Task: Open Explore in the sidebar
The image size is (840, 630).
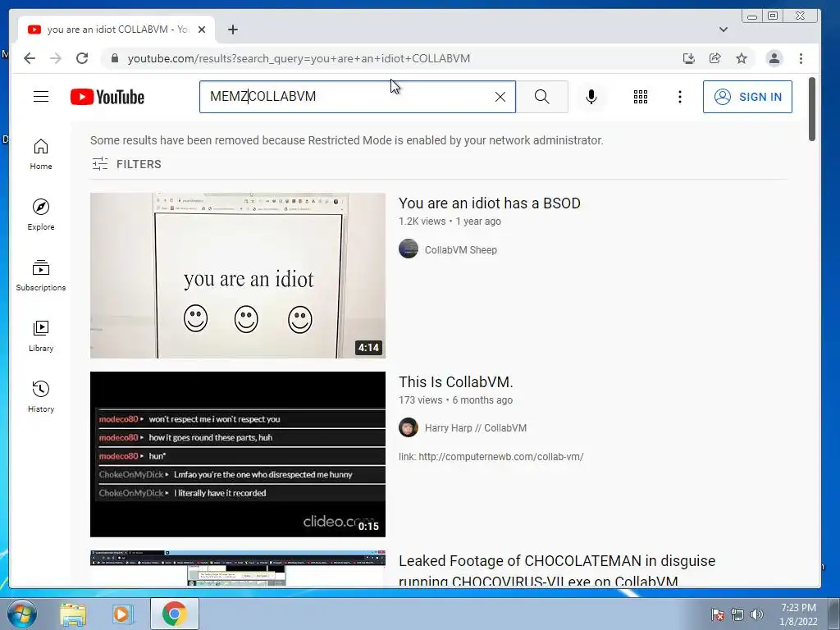Action: coord(41,214)
